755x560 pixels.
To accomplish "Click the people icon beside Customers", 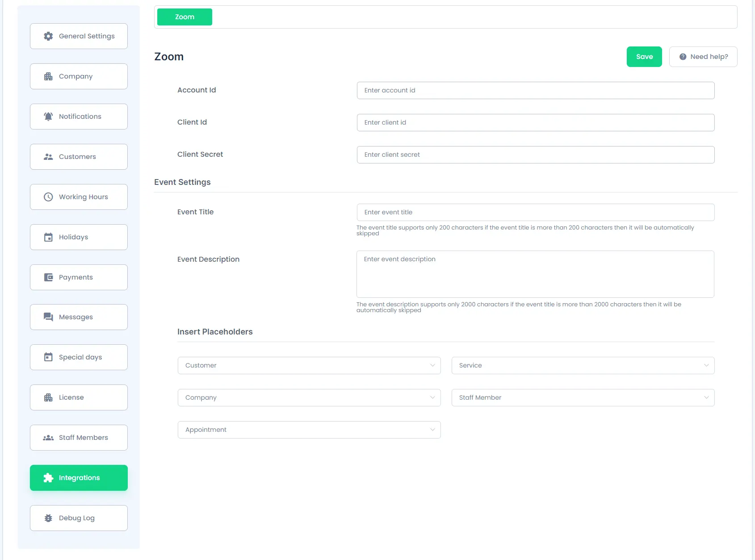I will (48, 157).
